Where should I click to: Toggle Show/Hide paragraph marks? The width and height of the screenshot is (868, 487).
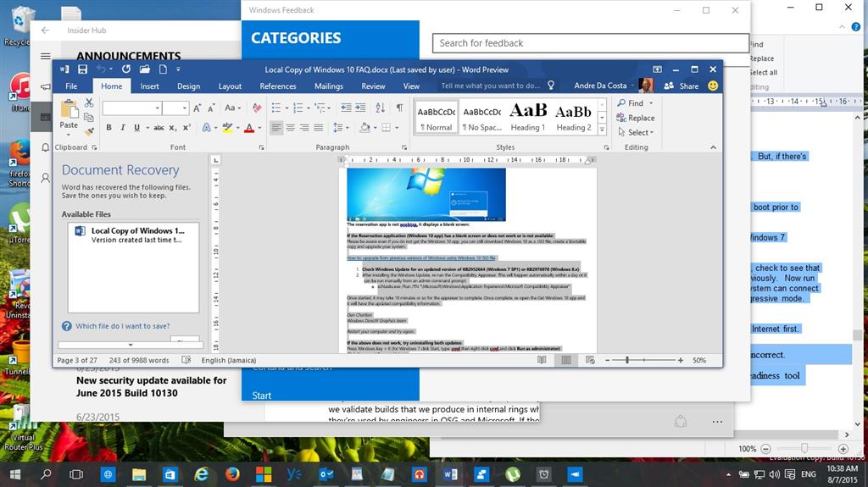(399, 108)
